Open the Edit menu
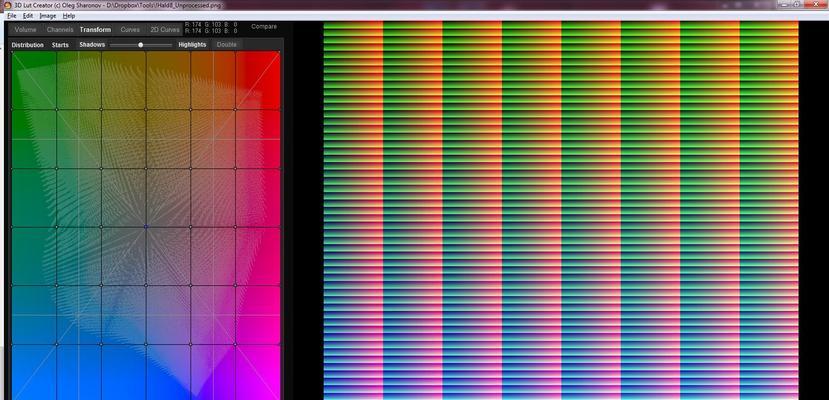Screen dimensions: 829x400 click(x=27, y=16)
